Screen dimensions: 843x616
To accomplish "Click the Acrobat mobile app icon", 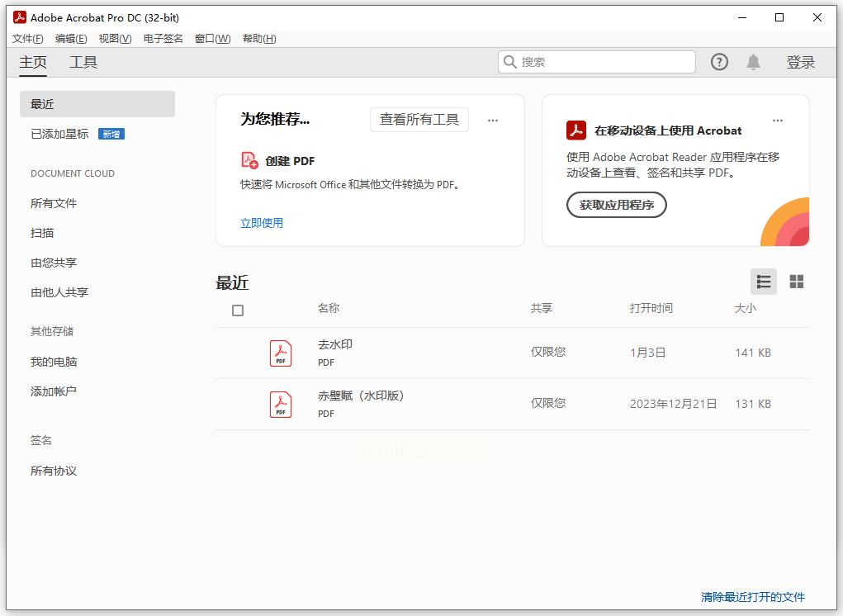I will tap(575, 130).
